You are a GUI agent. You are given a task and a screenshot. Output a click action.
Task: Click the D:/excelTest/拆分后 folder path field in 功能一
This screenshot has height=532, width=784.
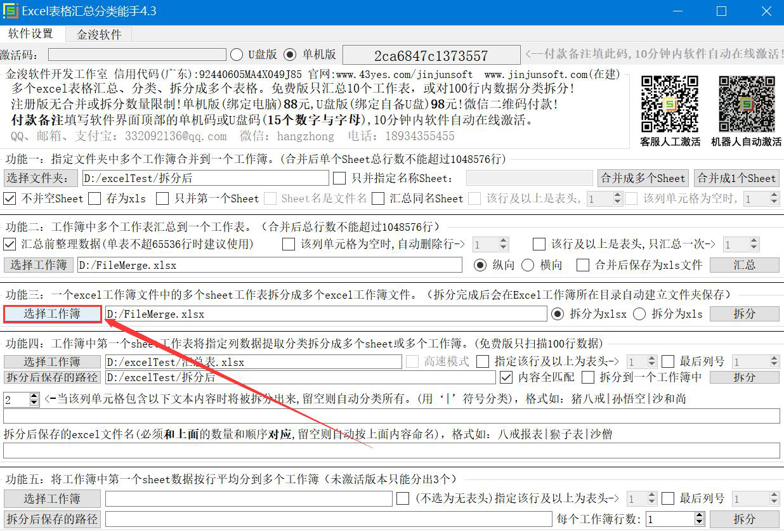point(206,178)
